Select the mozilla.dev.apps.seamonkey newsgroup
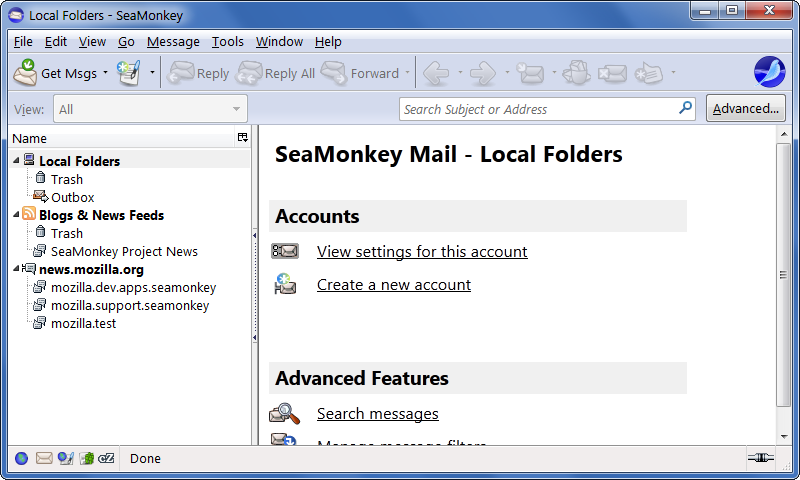The height and width of the screenshot is (480, 800). click(134, 288)
